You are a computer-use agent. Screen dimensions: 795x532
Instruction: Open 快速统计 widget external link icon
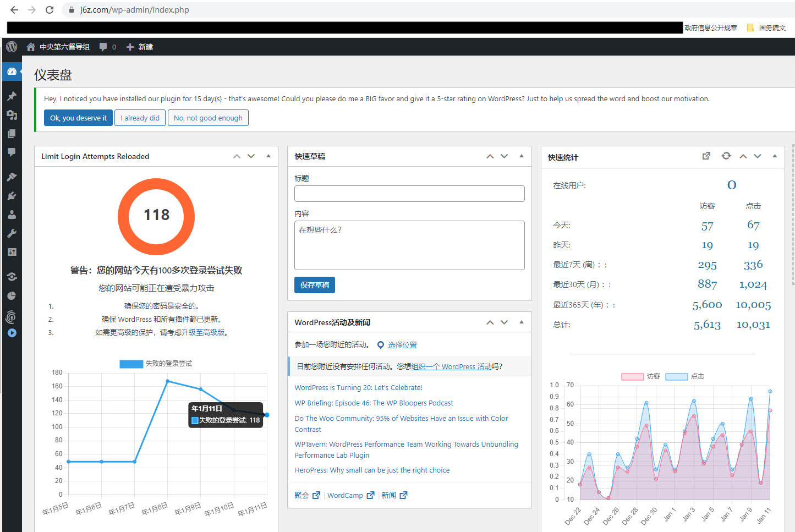(706, 156)
